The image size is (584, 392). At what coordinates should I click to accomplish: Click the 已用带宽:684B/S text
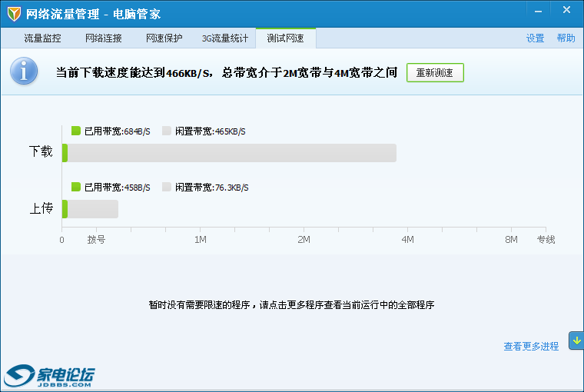point(118,131)
